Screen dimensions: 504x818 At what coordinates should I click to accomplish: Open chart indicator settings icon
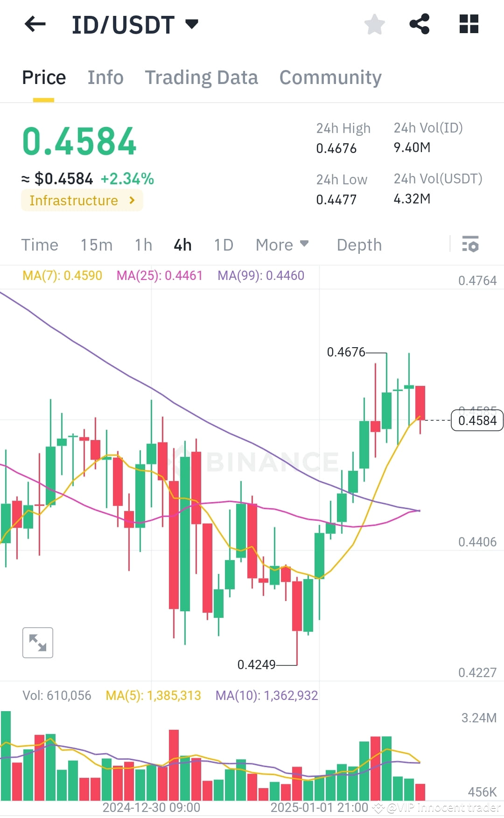pyautogui.click(x=470, y=245)
